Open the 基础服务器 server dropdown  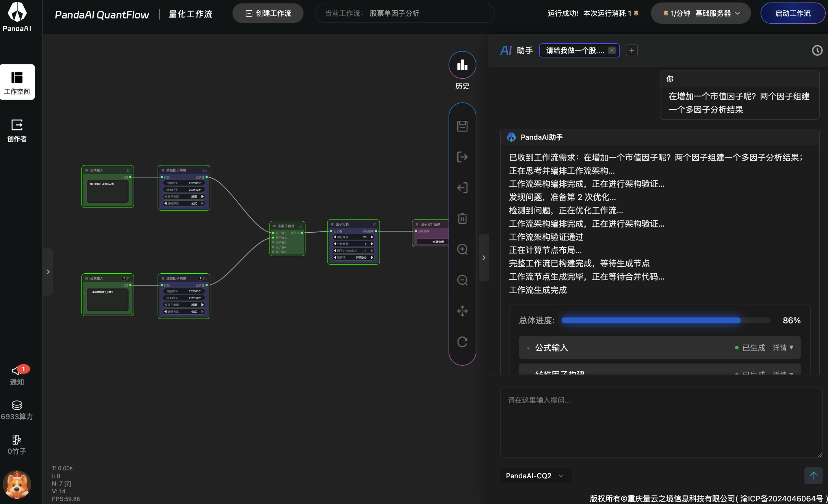pyautogui.click(x=701, y=14)
